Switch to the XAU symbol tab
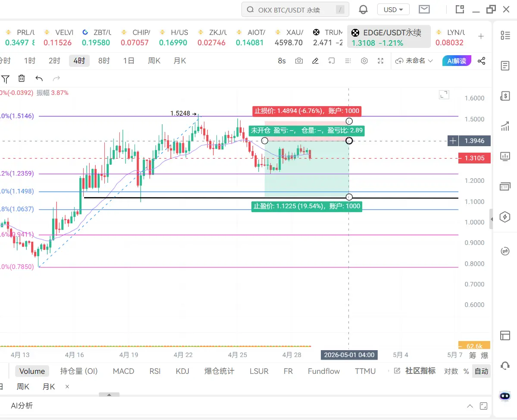This screenshot has width=517, height=420. [289, 37]
